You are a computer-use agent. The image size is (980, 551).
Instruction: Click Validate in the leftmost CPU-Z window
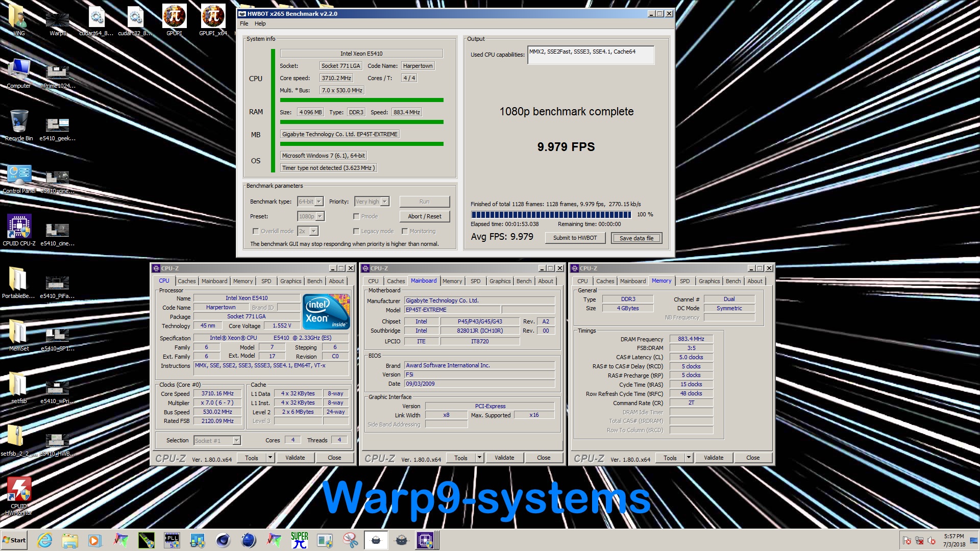(295, 458)
